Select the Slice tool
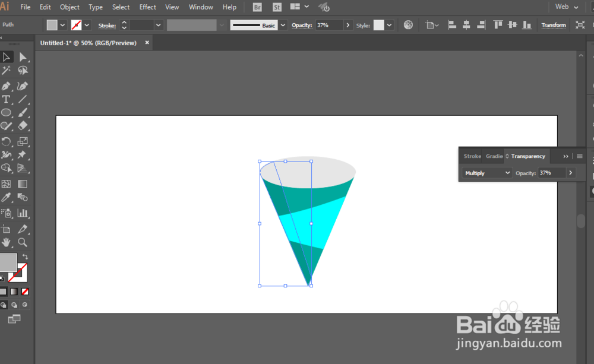 (x=23, y=229)
